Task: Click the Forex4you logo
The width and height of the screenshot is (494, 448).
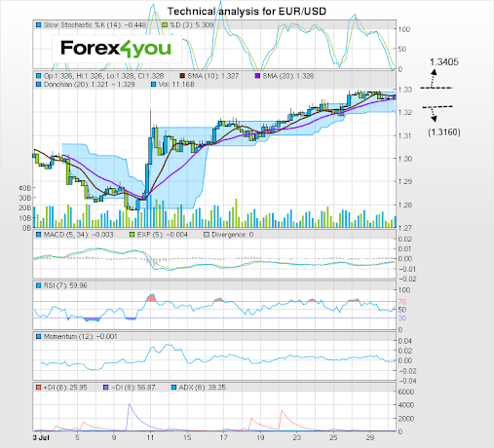Action: (x=116, y=49)
